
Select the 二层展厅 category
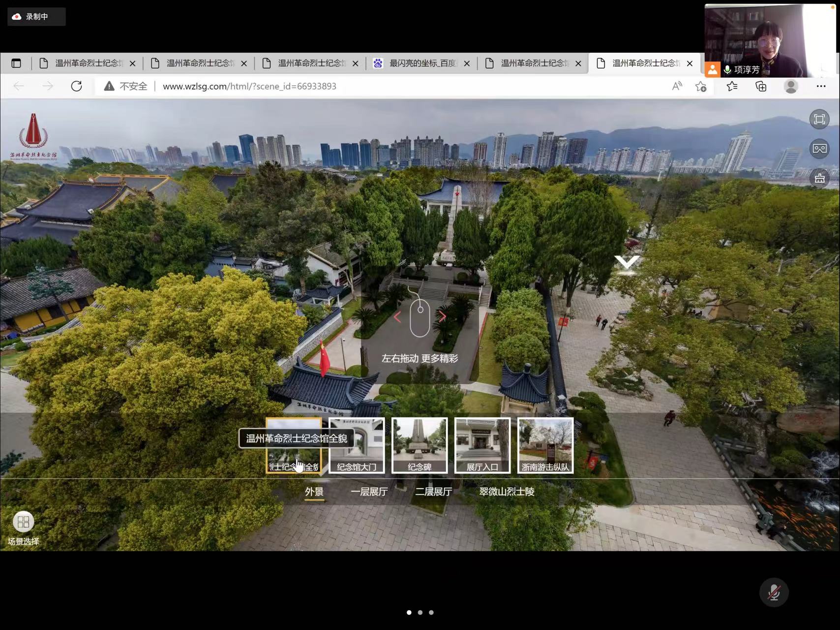point(433,492)
